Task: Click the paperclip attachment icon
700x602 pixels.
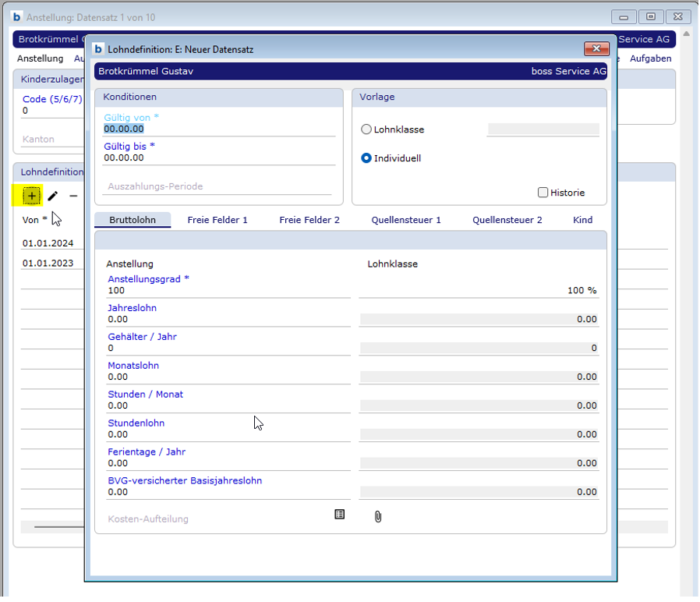Action: (x=378, y=516)
